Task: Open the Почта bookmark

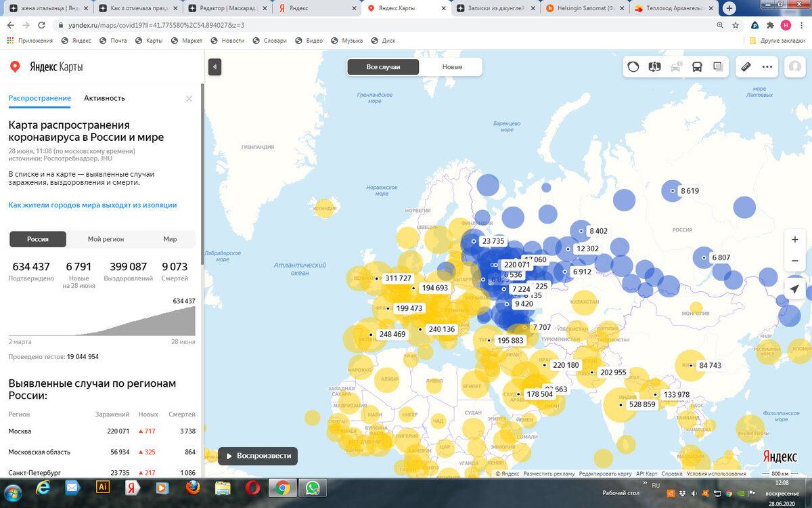Action: (x=113, y=41)
